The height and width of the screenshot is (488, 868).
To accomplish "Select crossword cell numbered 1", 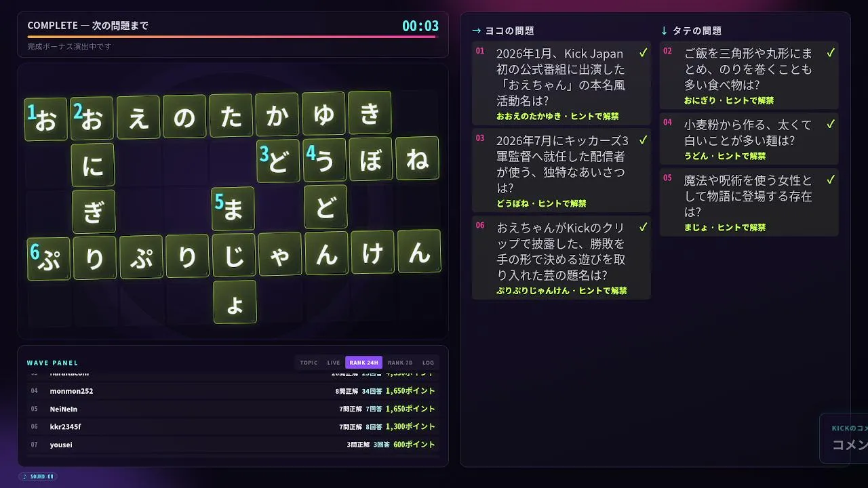I will coord(46,119).
